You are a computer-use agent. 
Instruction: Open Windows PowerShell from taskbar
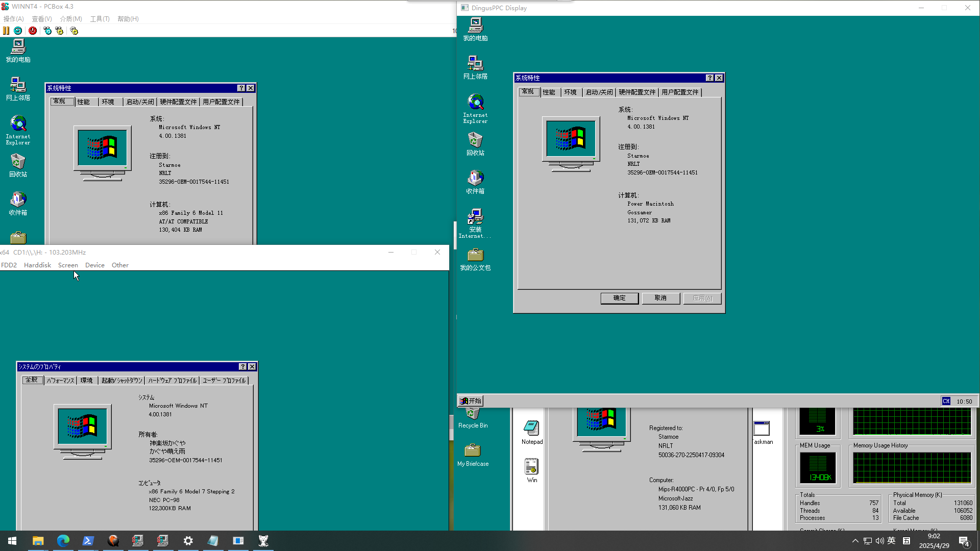[x=88, y=541]
